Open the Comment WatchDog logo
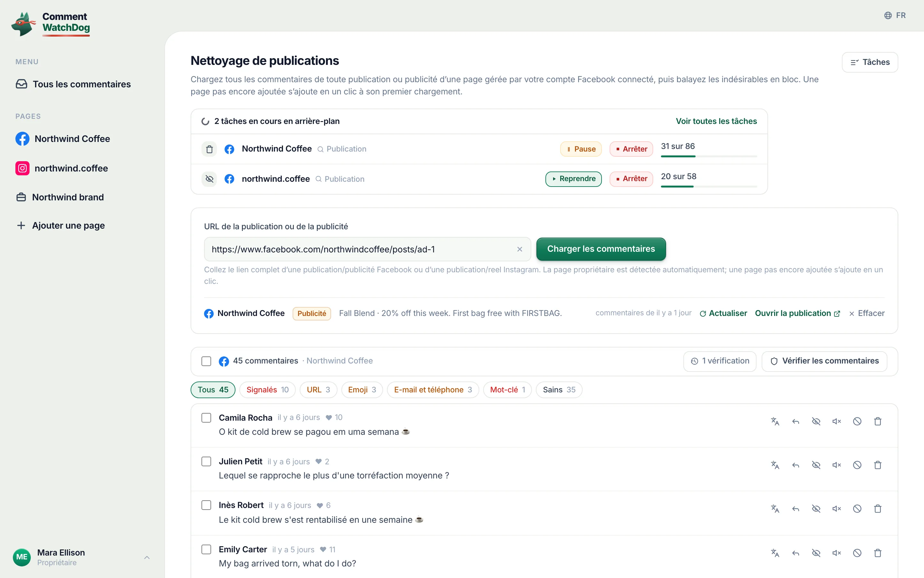Image resolution: width=924 pixels, height=578 pixels. [x=51, y=24]
